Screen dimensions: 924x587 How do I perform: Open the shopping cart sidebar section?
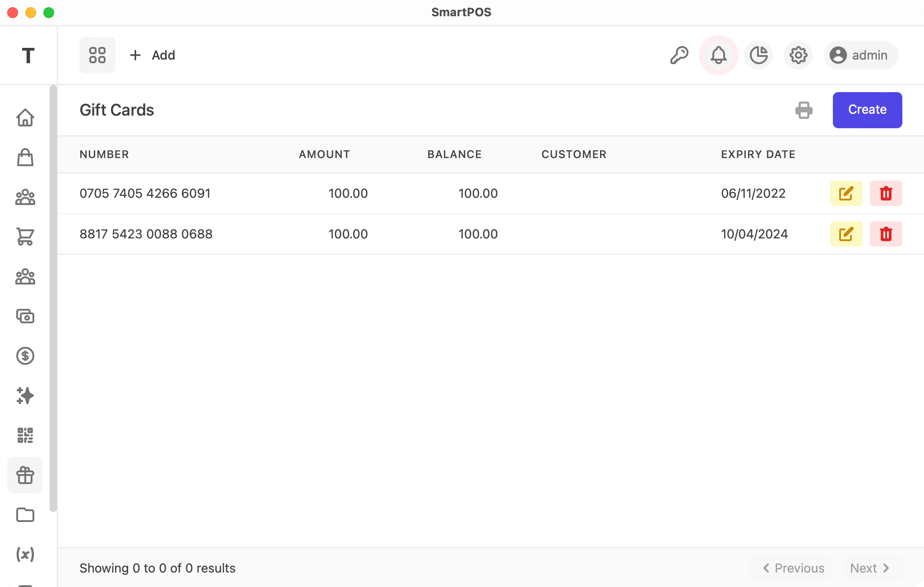click(25, 237)
